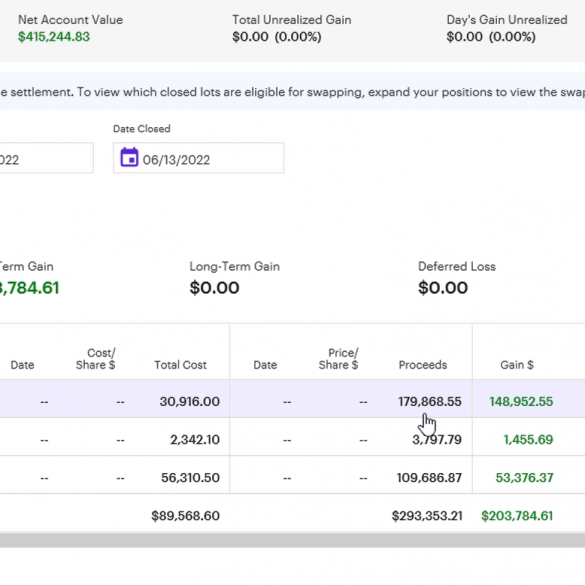
Task: Click the Date Closed label
Action: tap(142, 129)
